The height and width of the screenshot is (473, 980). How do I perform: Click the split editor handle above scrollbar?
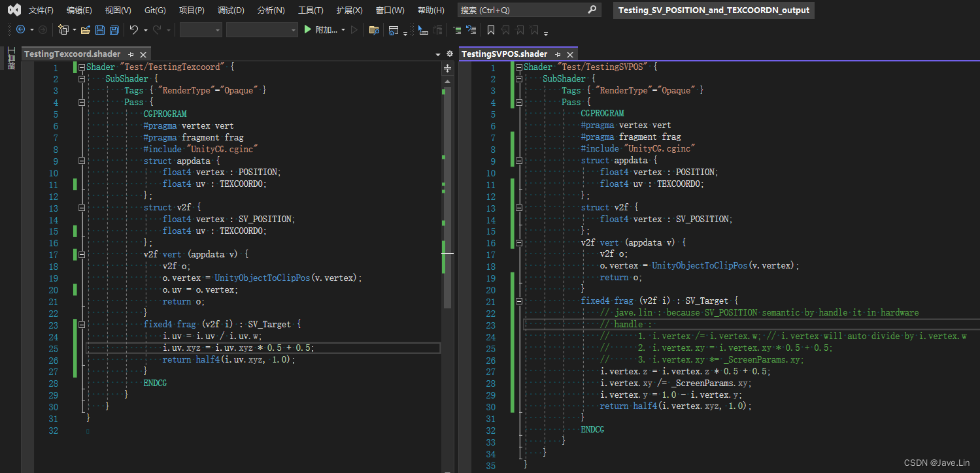point(447,68)
